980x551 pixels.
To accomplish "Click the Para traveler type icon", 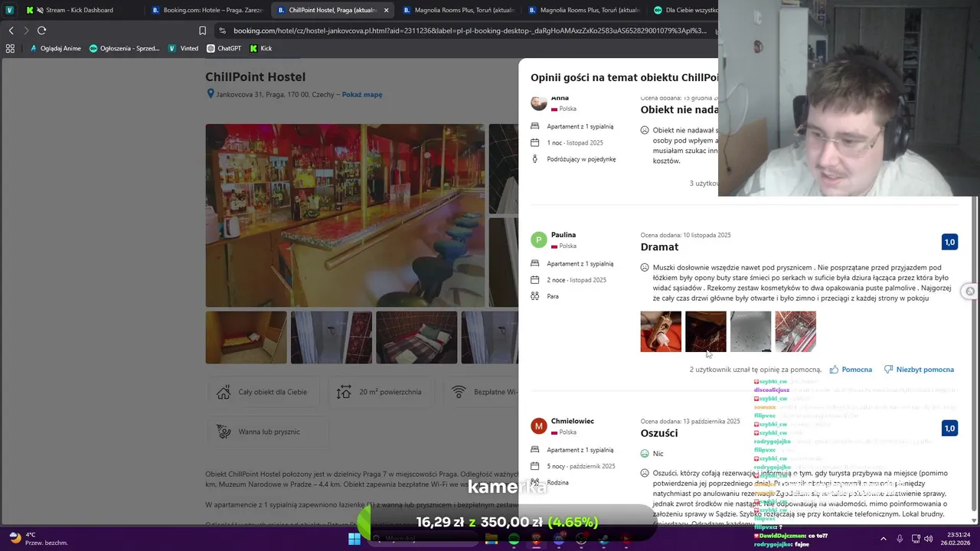I will coord(535,296).
